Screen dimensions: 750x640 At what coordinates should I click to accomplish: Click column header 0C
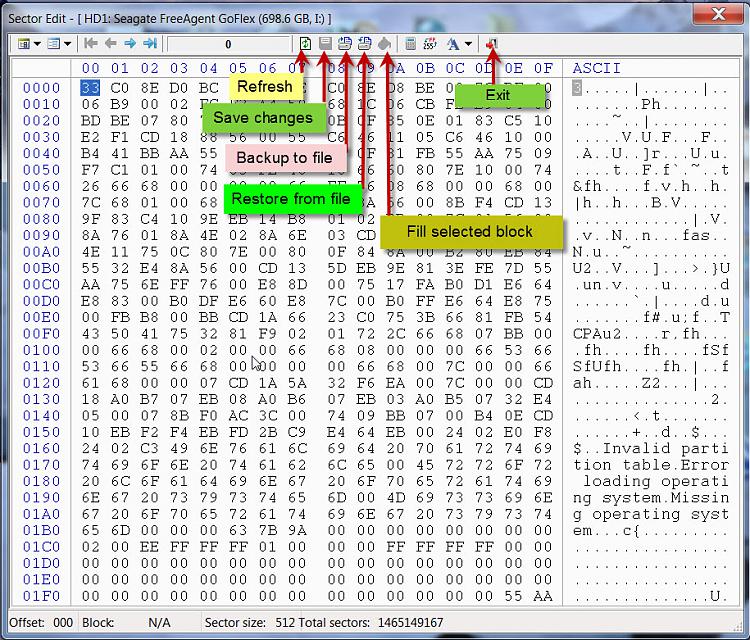(x=454, y=68)
